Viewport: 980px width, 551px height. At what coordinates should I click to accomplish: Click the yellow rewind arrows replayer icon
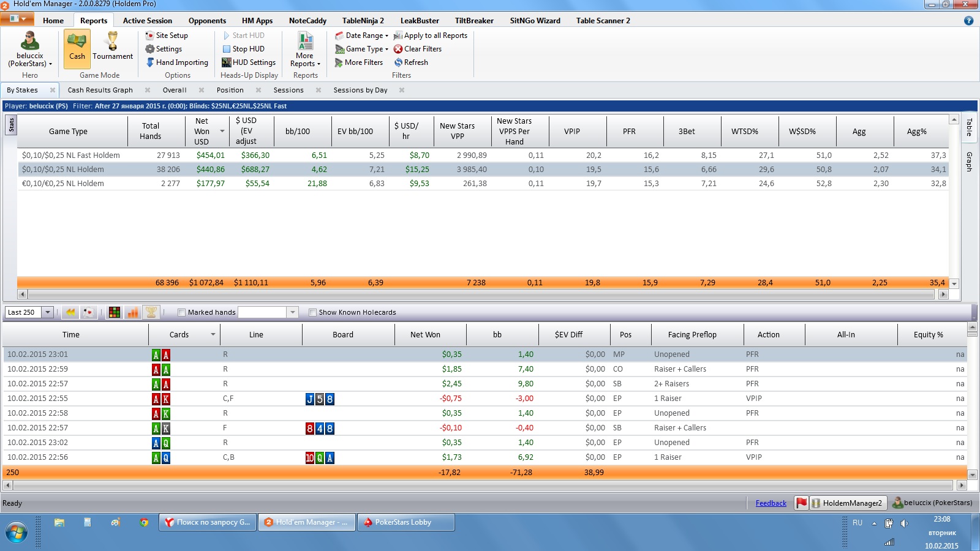pos(71,312)
